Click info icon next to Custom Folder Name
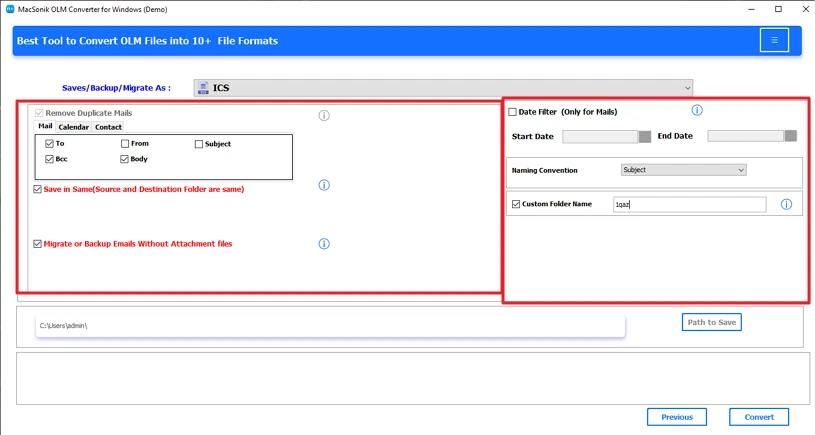This screenshot has width=815, height=435. [786, 204]
